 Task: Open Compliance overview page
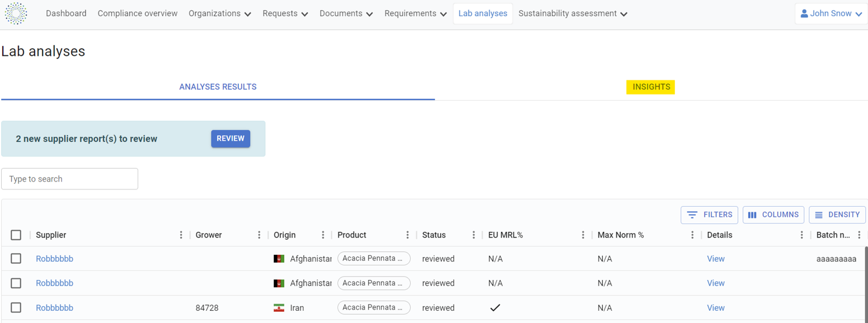pos(138,13)
